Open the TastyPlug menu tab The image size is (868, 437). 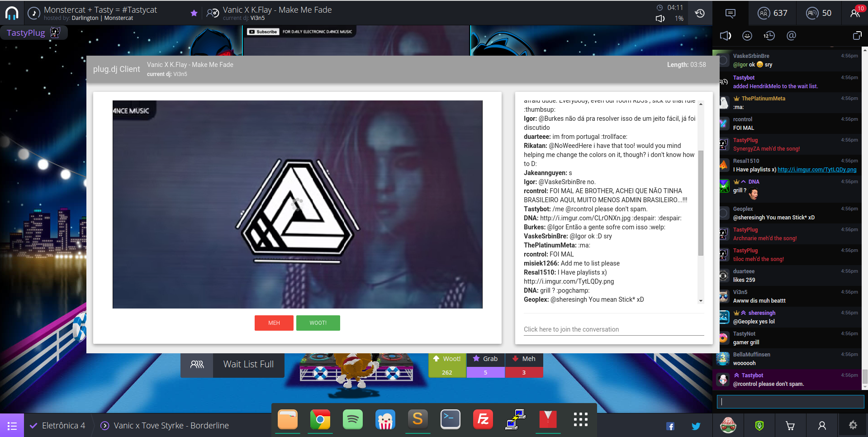coord(33,33)
